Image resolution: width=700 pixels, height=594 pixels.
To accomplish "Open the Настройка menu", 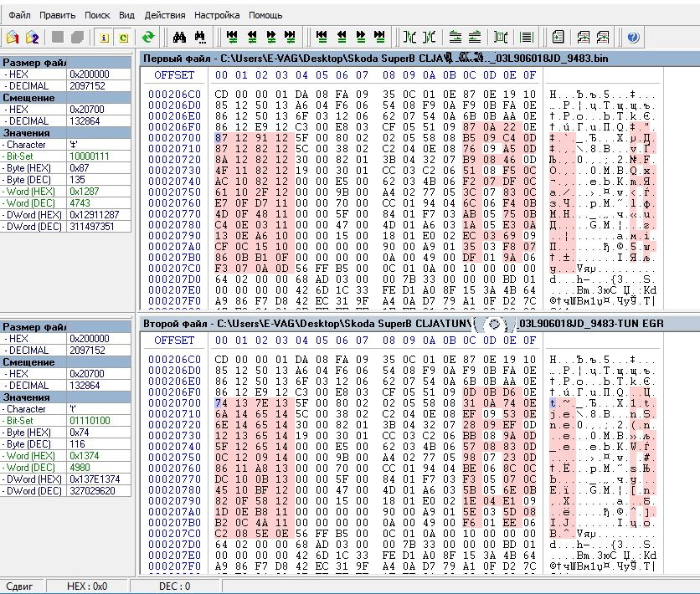I will pos(217,15).
